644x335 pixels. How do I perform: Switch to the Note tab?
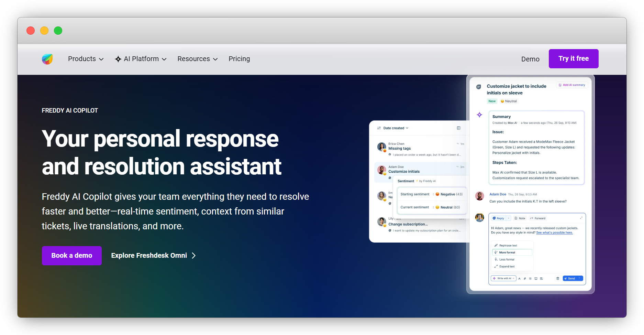point(520,218)
